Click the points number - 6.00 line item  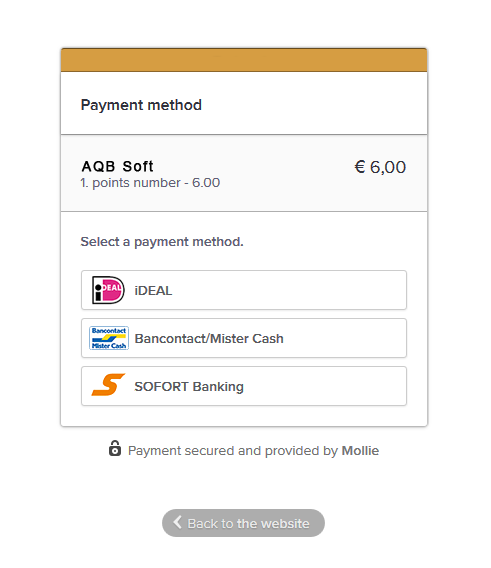tap(150, 183)
